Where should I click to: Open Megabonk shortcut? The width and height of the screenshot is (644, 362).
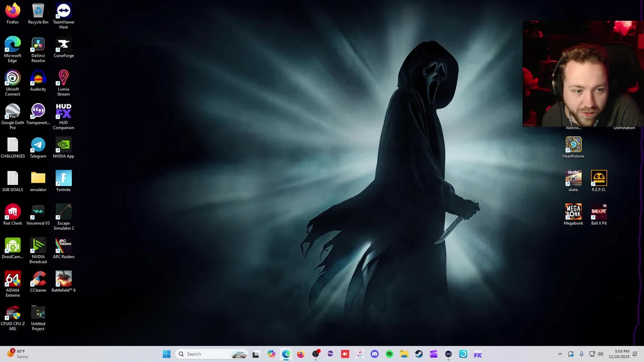[x=573, y=215]
